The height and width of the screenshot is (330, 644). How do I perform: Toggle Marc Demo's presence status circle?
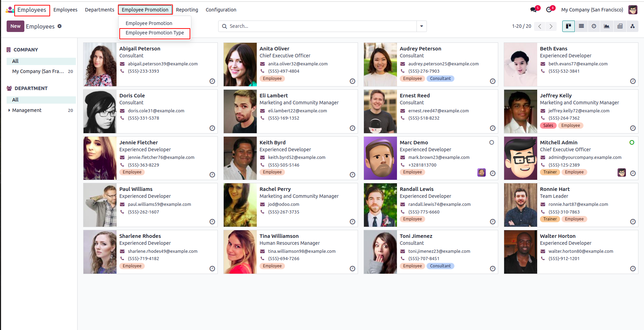(x=491, y=142)
